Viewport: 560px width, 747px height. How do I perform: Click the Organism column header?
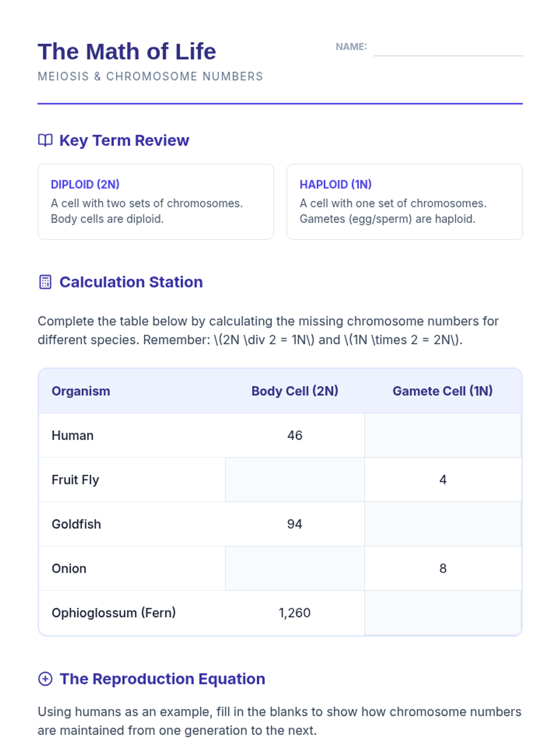point(81,391)
